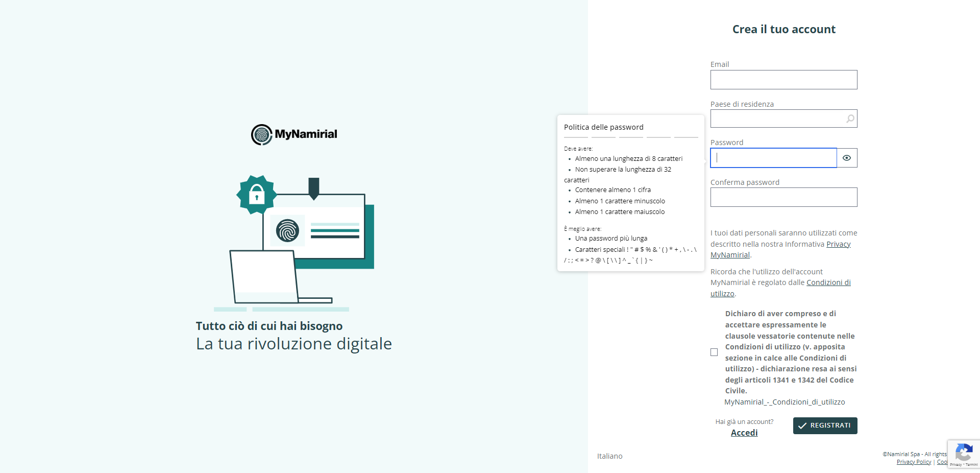The image size is (980, 473).
Task: Click 'Almeno una lunghezza di 8 caratteri' text
Action: point(629,159)
